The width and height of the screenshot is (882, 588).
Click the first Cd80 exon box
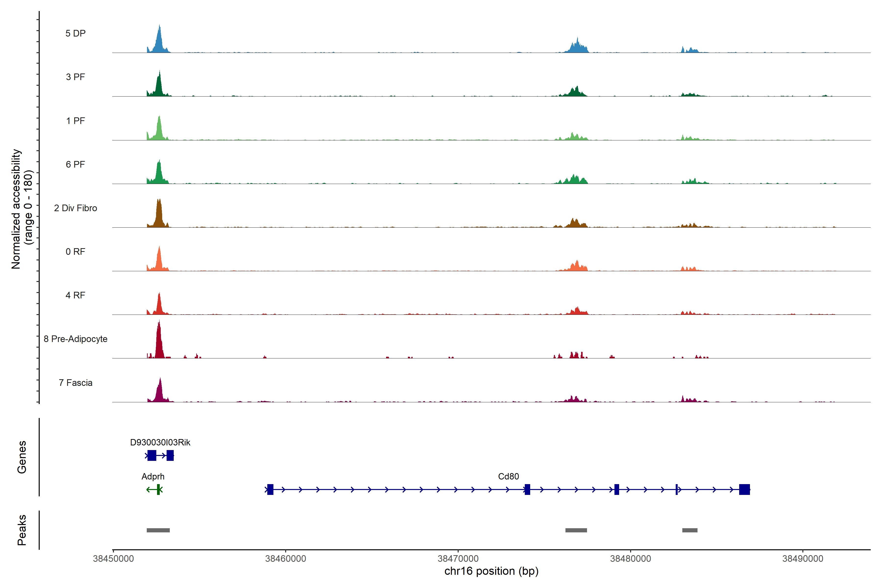tap(270, 489)
